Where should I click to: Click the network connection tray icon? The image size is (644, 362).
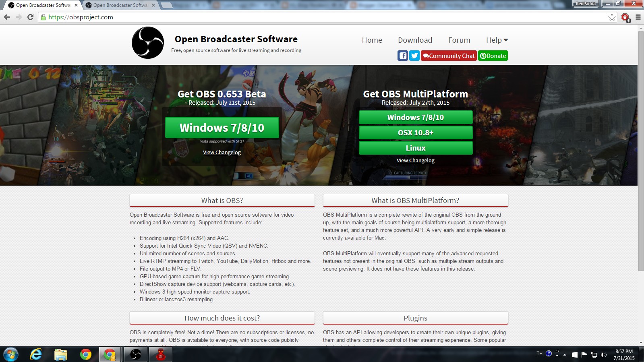[x=594, y=355]
